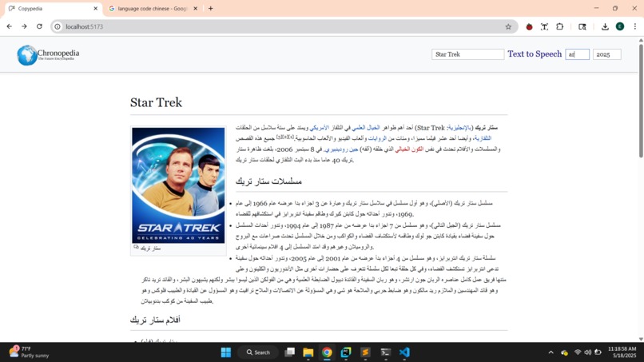
Task: Open the Terminal from the taskbar
Action: click(385, 352)
